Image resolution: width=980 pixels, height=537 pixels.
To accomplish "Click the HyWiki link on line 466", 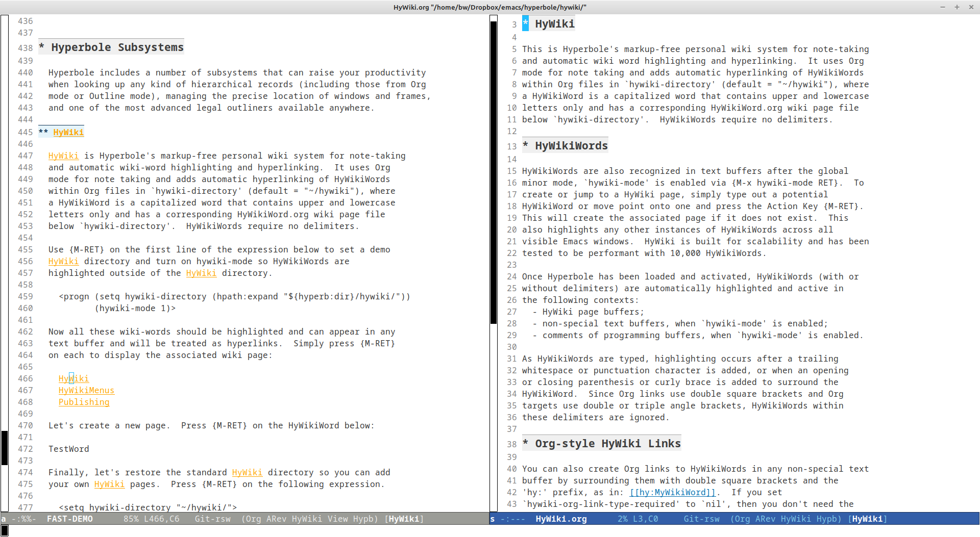I will (x=73, y=379).
